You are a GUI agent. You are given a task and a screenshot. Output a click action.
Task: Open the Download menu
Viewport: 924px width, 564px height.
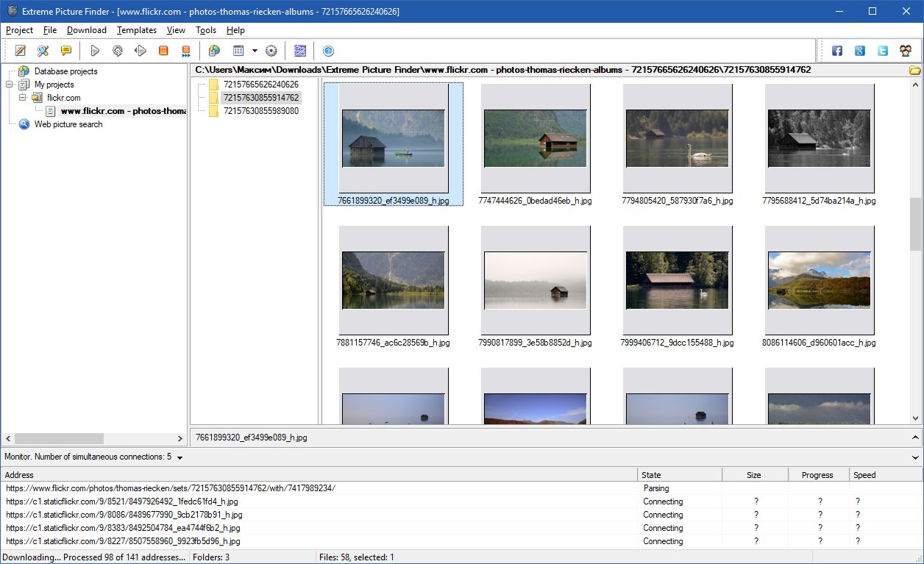pos(87,30)
